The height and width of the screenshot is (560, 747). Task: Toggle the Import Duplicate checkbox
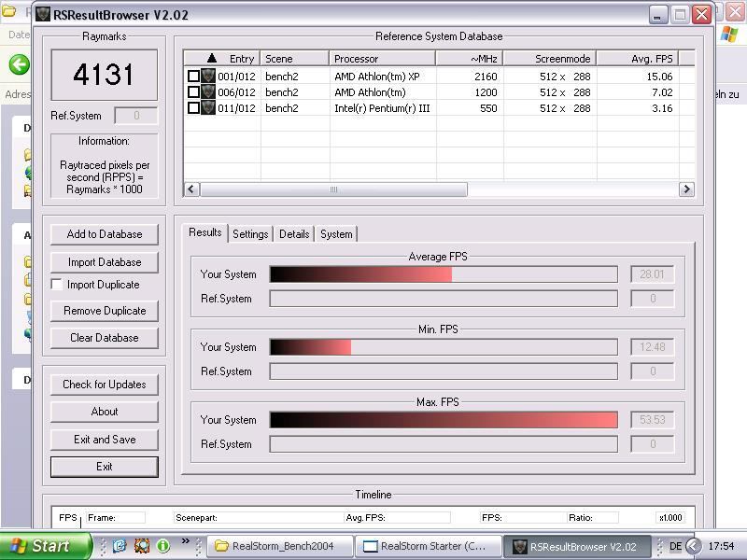[57, 285]
